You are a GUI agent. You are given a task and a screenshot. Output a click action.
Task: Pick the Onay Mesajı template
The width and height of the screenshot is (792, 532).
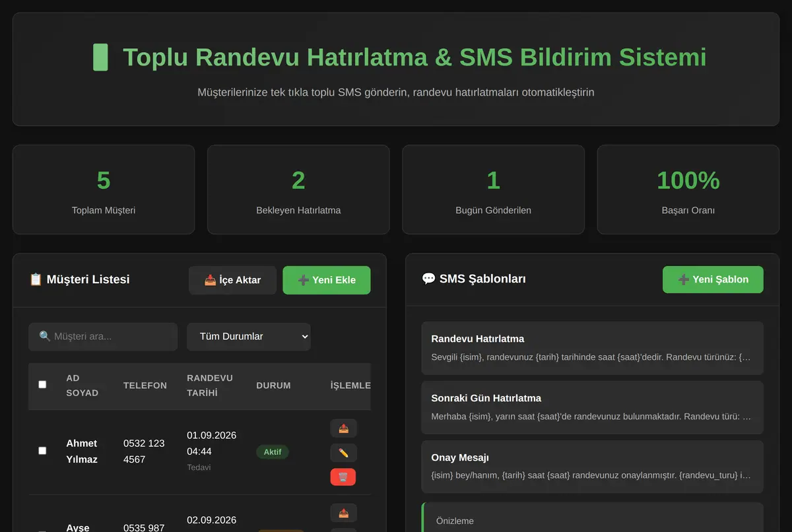coord(592,467)
